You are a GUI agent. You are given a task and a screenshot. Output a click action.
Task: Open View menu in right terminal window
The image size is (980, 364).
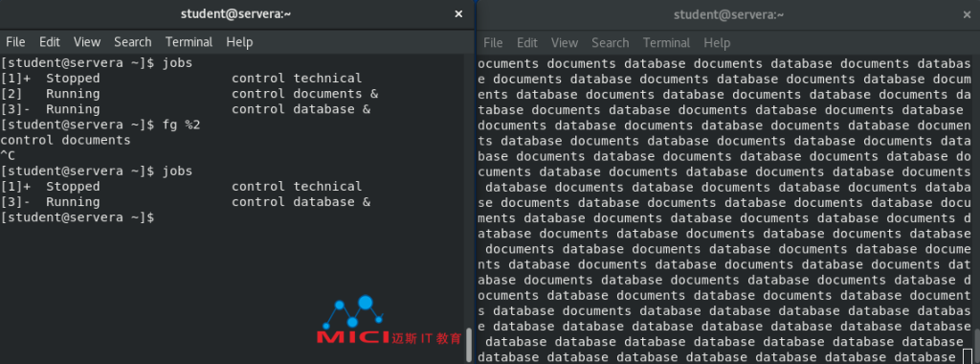(565, 42)
